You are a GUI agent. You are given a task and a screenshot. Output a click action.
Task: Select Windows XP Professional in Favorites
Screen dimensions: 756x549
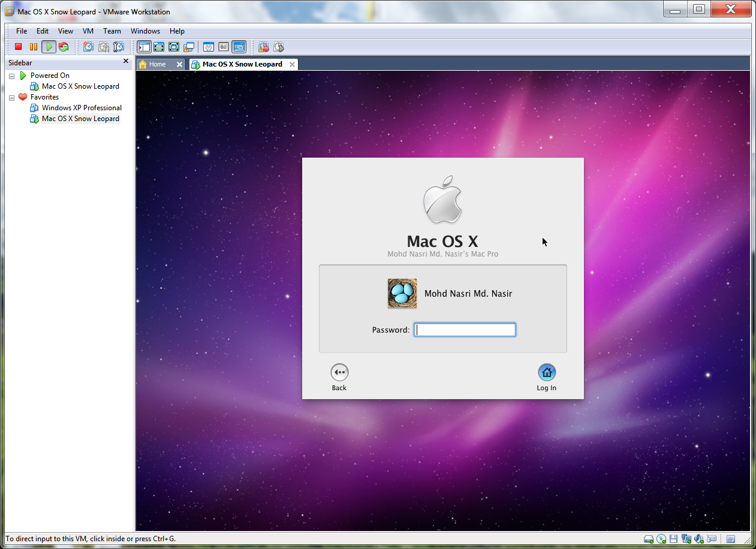point(82,108)
